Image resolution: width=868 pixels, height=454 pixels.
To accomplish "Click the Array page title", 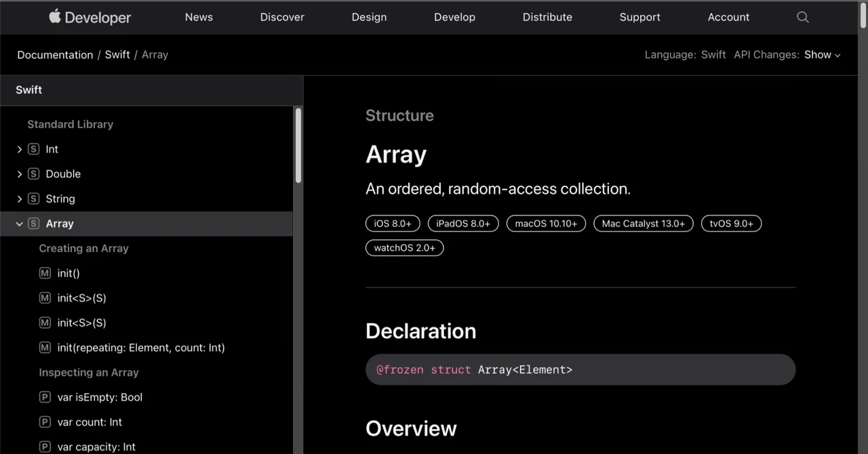I will (396, 154).
